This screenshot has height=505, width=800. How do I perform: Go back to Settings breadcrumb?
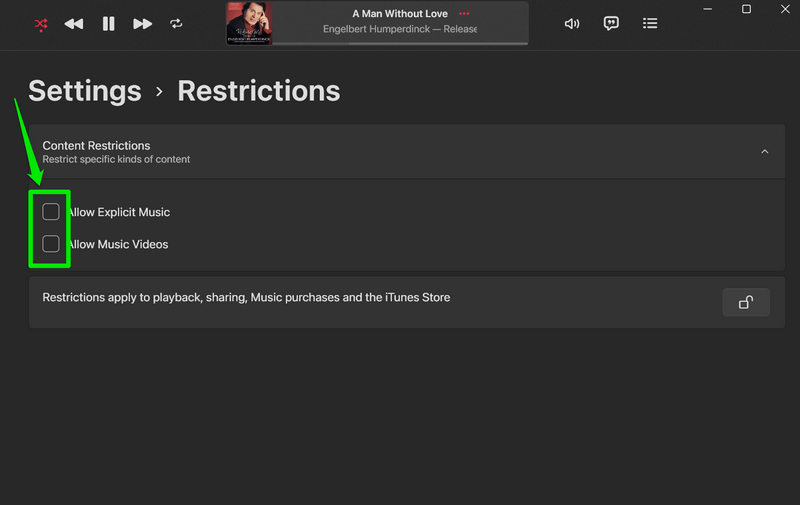[x=84, y=91]
